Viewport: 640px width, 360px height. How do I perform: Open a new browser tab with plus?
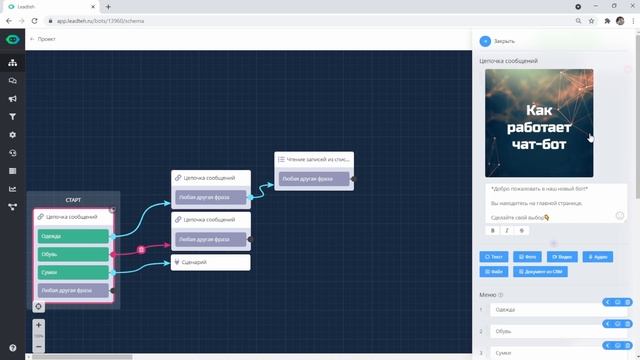pos(108,7)
